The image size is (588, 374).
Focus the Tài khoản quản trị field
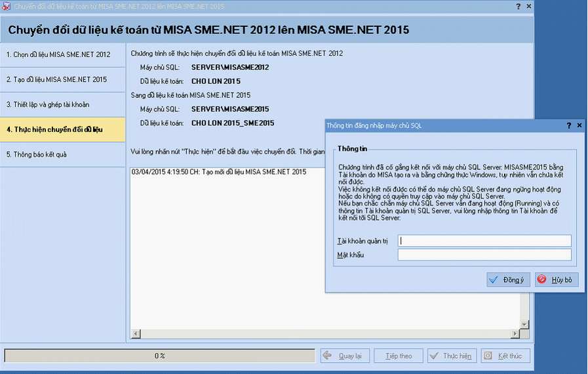484,241
